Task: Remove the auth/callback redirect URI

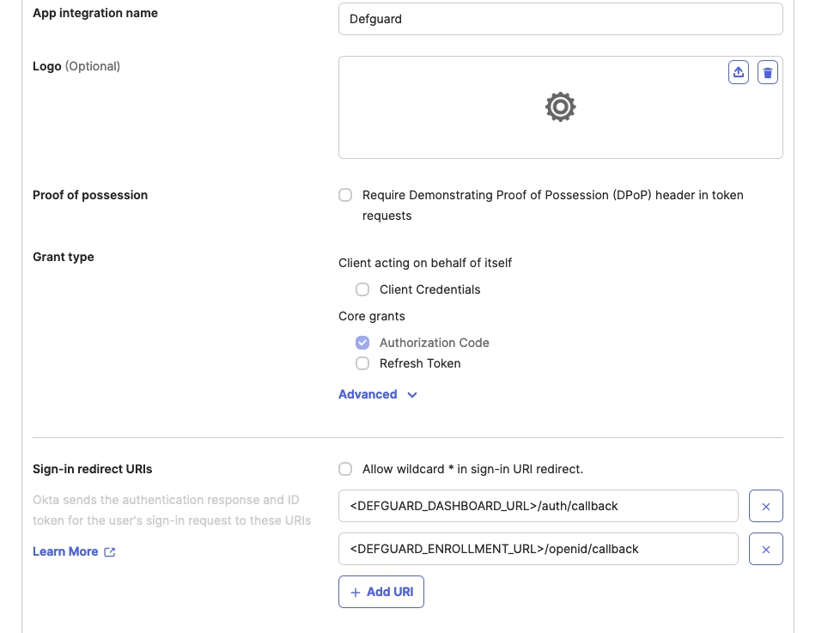Action: click(x=765, y=506)
